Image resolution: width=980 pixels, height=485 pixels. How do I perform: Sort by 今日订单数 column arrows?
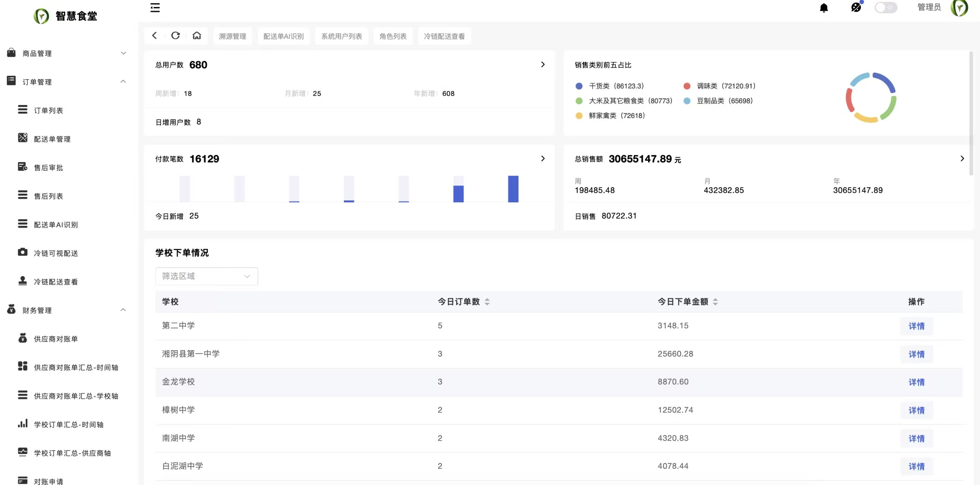(487, 302)
